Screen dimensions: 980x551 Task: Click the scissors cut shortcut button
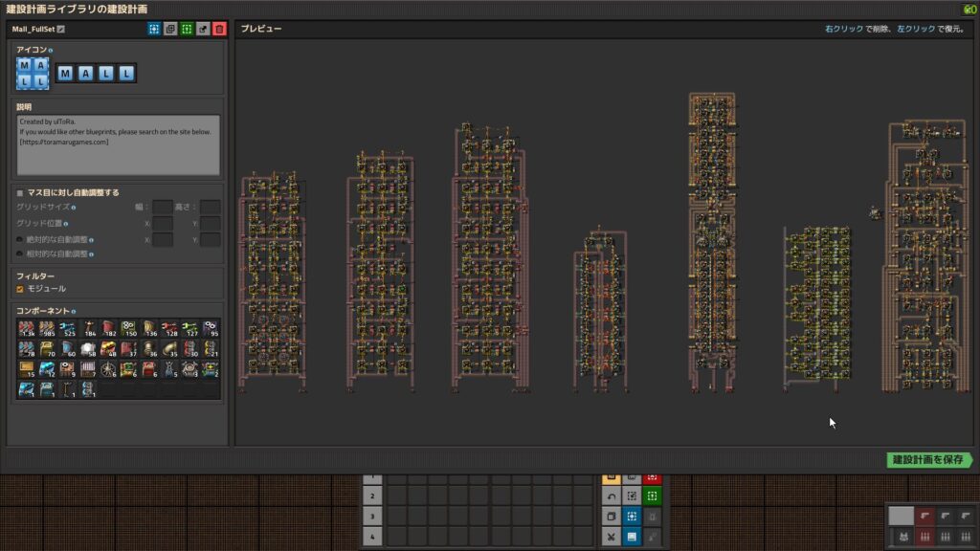coord(612,537)
